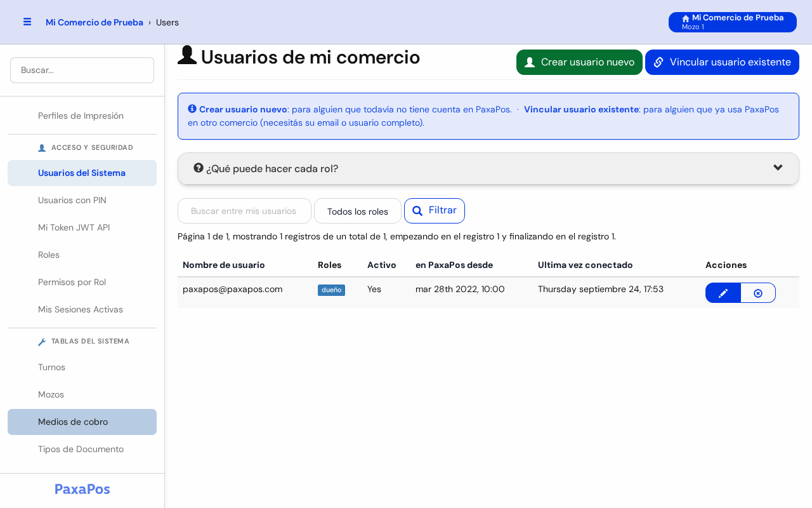Focus the sidebar 'Buscar...' search field

[x=82, y=70]
